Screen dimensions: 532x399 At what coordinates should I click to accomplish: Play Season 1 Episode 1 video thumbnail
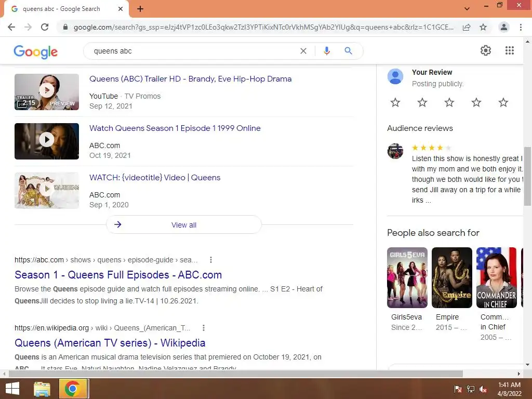[47, 141]
